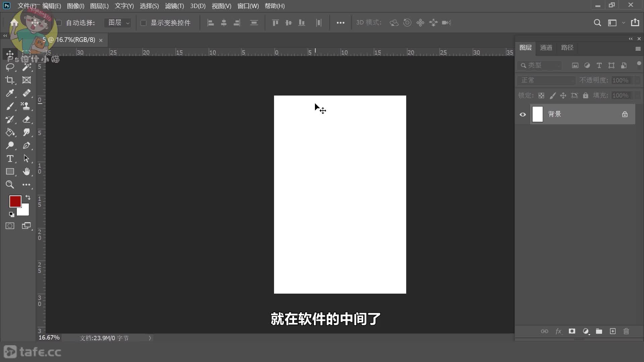This screenshot has width=644, height=362.
Task: Click red foreground color swatch
Action: coord(15,201)
